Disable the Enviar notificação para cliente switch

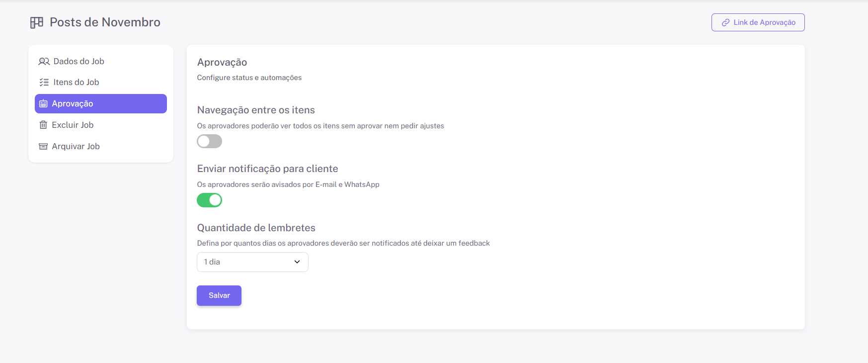pyautogui.click(x=209, y=200)
